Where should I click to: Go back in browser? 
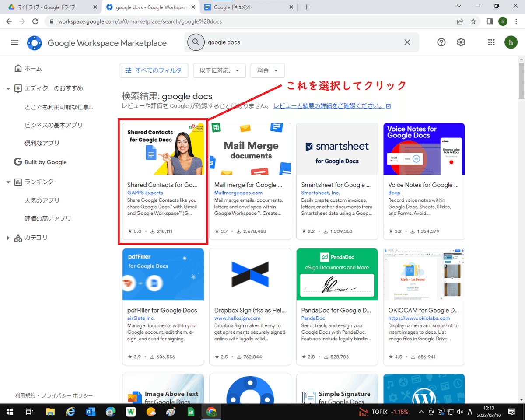(10, 21)
